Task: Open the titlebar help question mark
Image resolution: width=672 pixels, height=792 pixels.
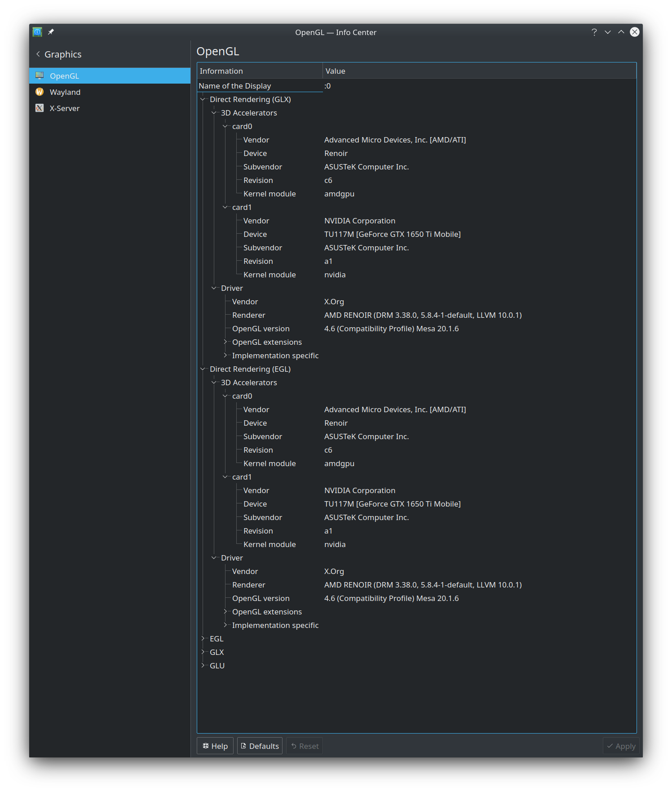Action: [594, 32]
